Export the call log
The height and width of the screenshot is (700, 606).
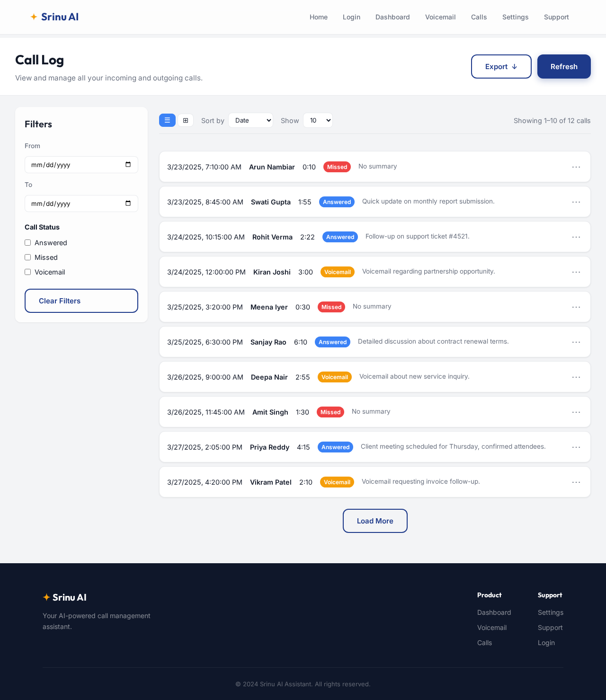[501, 67]
